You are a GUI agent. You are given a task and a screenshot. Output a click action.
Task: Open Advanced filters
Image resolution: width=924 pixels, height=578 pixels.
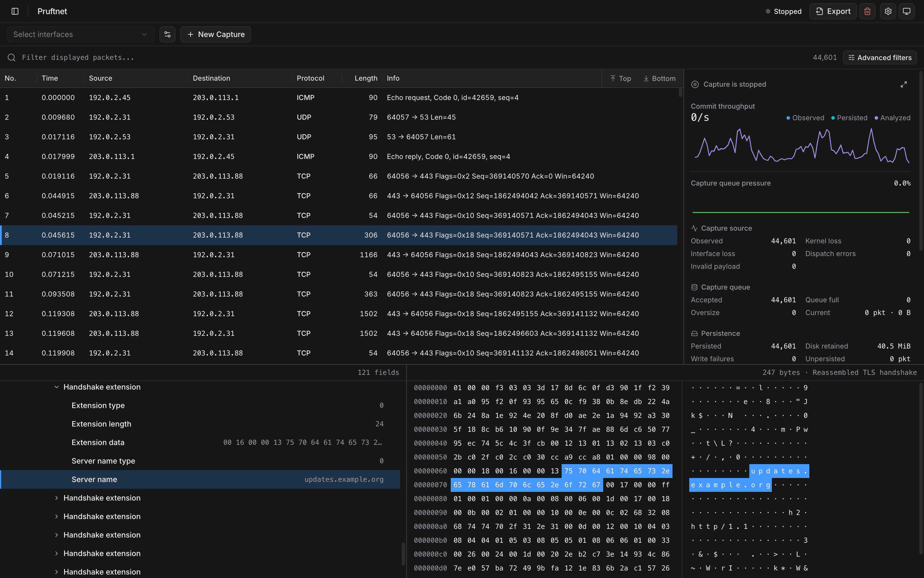tap(880, 58)
